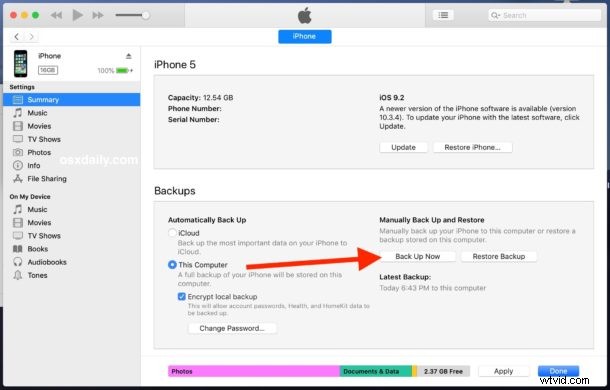Focus the Search field
The image size is (610, 390).
(x=545, y=15)
